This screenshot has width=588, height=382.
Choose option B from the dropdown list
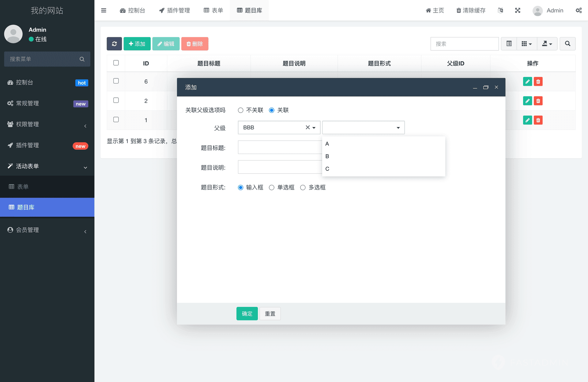tap(327, 156)
